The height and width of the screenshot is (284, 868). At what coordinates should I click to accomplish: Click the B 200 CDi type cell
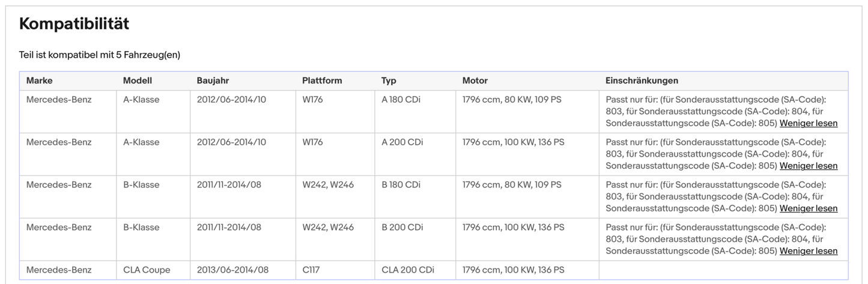(x=402, y=228)
